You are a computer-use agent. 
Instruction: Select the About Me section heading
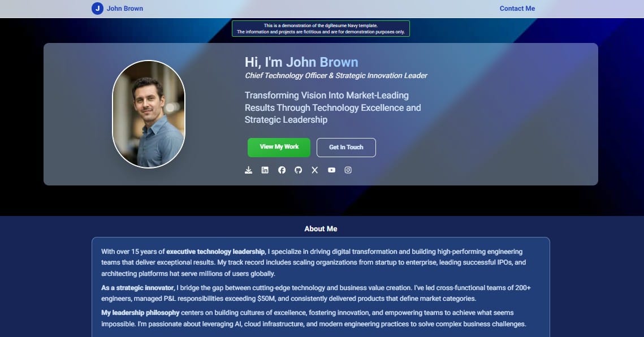click(321, 229)
